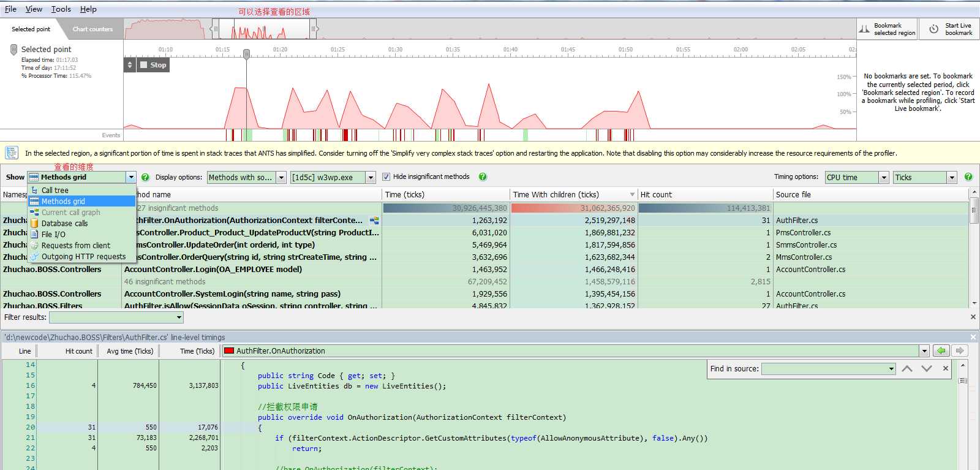Click the Start Live bookmark icon
This screenshot has height=470, width=980.
[x=933, y=29]
